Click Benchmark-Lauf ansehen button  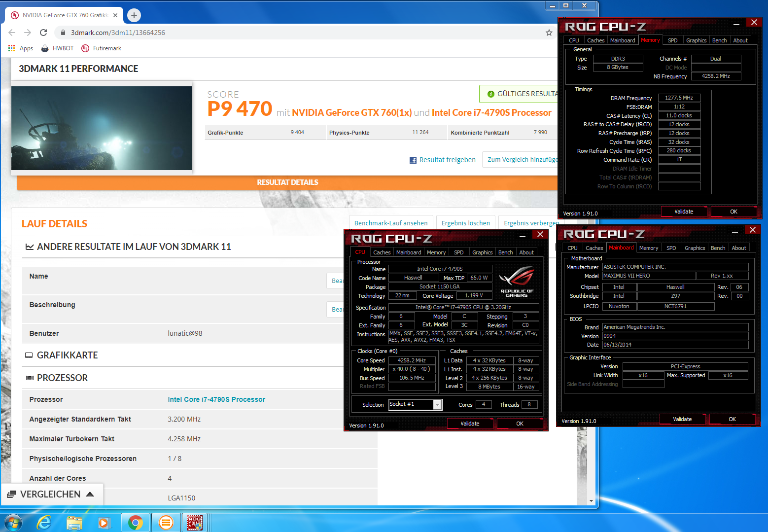coord(391,223)
